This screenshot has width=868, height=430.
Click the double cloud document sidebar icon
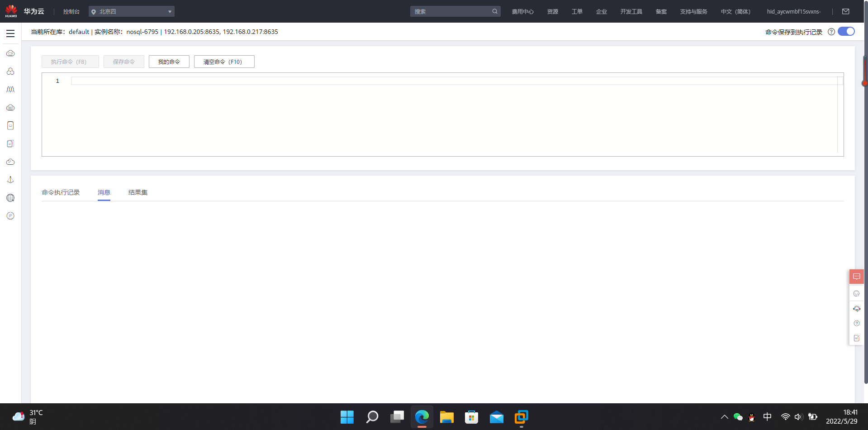click(x=10, y=143)
